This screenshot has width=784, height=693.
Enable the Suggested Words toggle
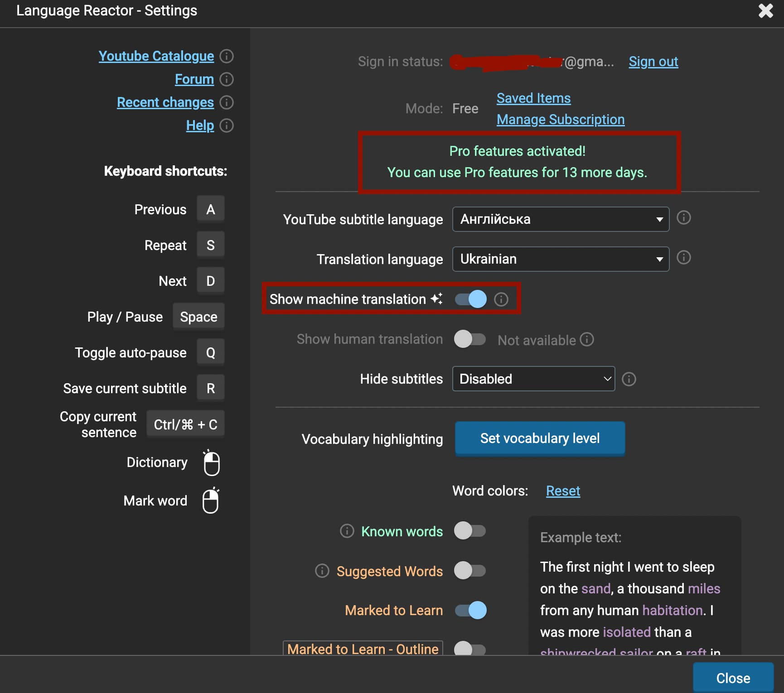pos(469,571)
